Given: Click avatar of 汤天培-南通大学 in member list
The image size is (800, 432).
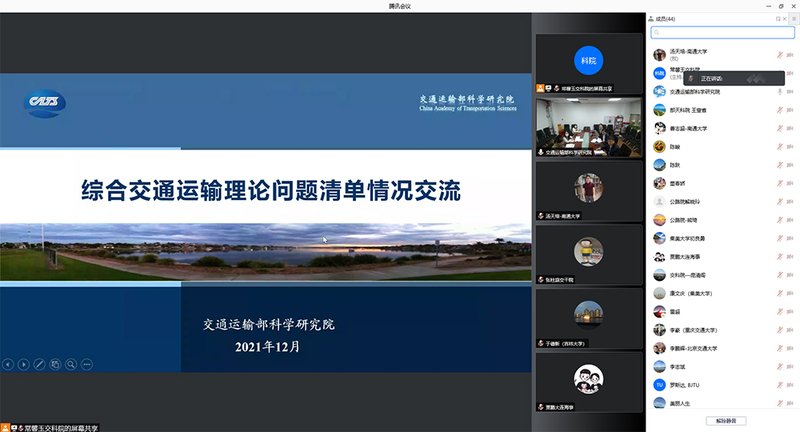Looking at the screenshot, I should 660,55.
